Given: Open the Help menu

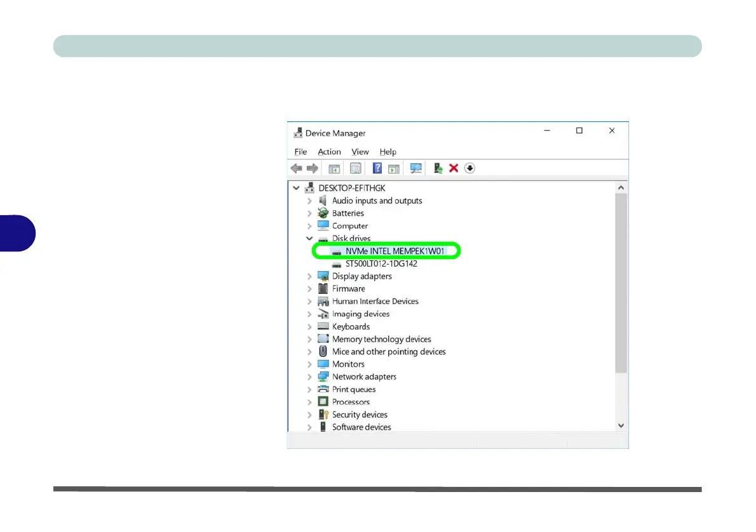Looking at the screenshot, I should pos(388,152).
